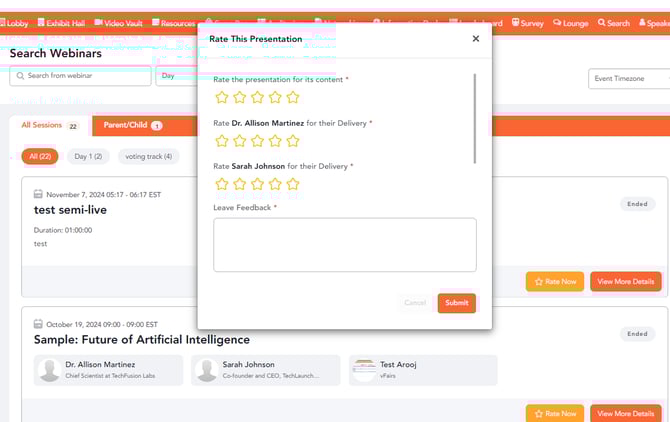This screenshot has width=670, height=422.
Task: Expand the Event Timezone dropdown
Action: 628,78
